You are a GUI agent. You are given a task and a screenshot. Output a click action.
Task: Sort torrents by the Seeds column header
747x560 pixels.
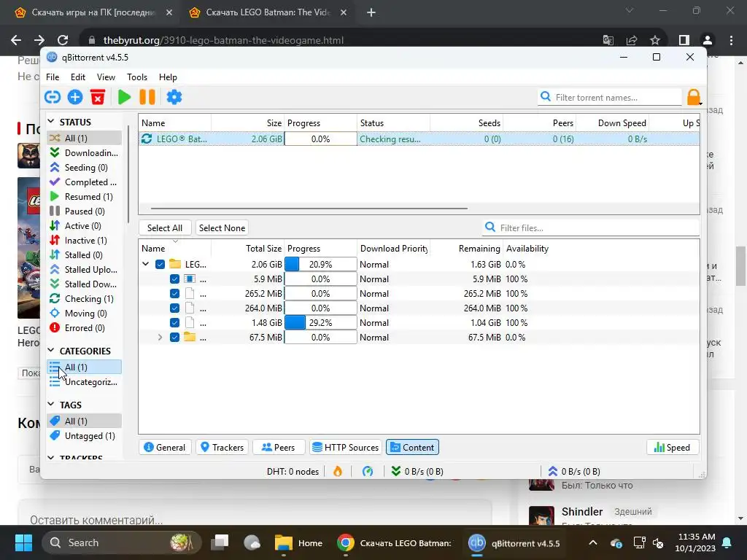point(466,122)
